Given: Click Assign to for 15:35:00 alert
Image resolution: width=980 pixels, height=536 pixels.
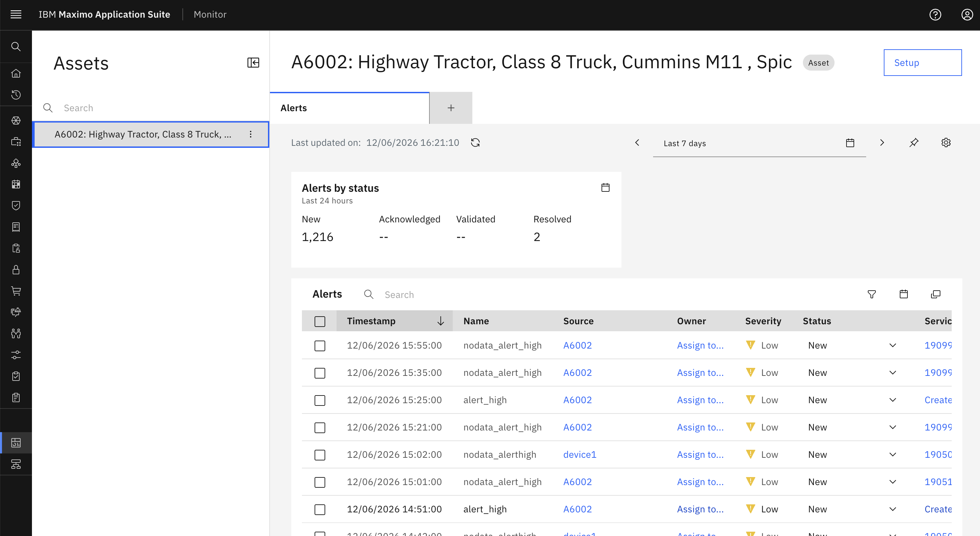Looking at the screenshot, I should coord(700,373).
